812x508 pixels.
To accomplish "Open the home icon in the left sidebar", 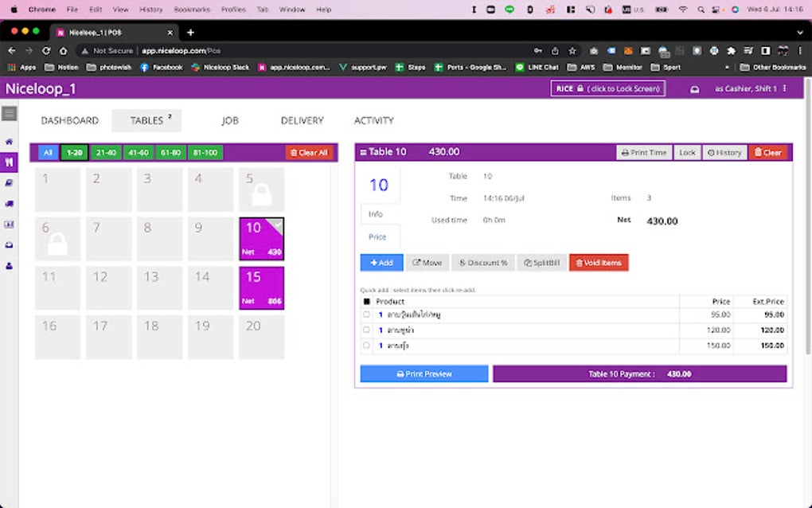I will (x=9, y=142).
